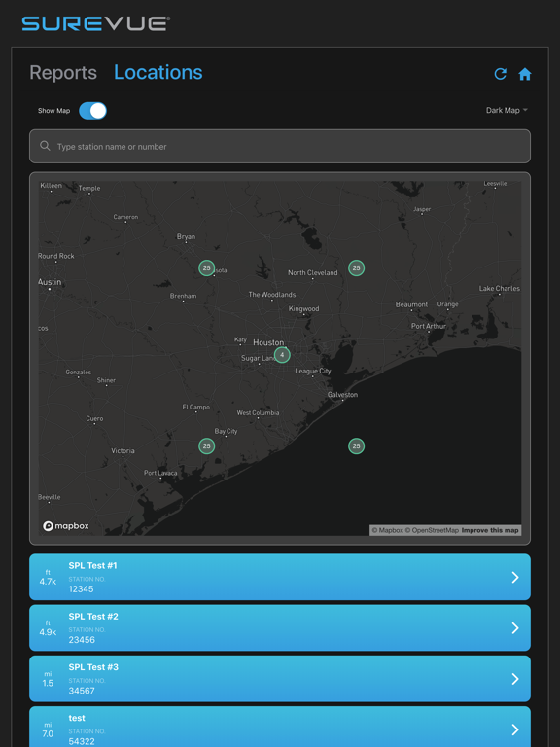The width and height of the screenshot is (560, 747).
Task: Go to the home screen icon
Action: coord(525,74)
